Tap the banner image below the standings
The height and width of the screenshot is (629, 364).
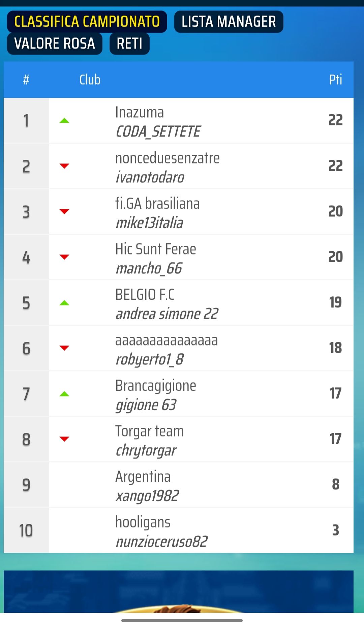(x=179, y=591)
